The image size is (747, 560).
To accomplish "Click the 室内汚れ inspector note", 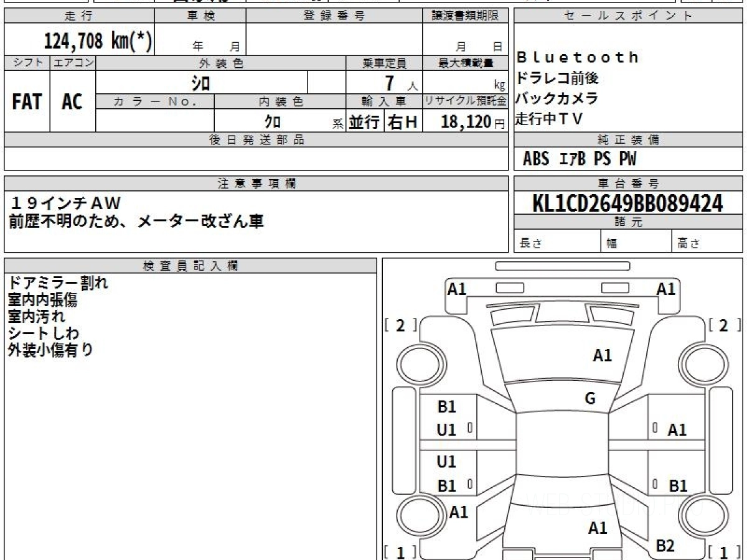I will 36,316.
